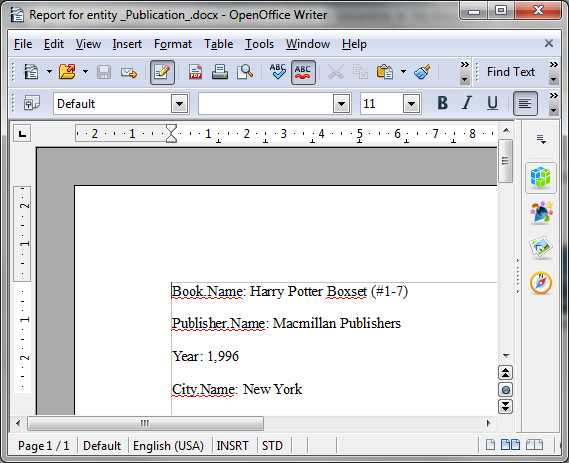Open sidebar Navigator compass icon
Viewport: 569px width, 463px height.
[541, 283]
